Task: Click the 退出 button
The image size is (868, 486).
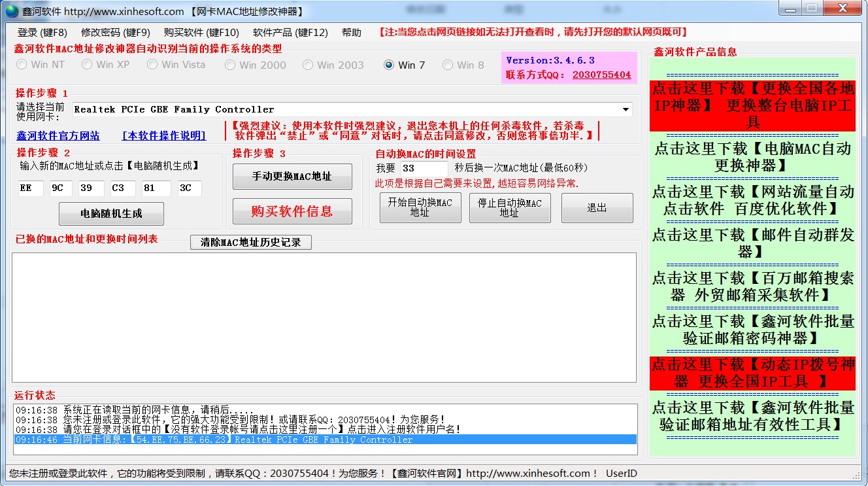Action: [x=597, y=207]
